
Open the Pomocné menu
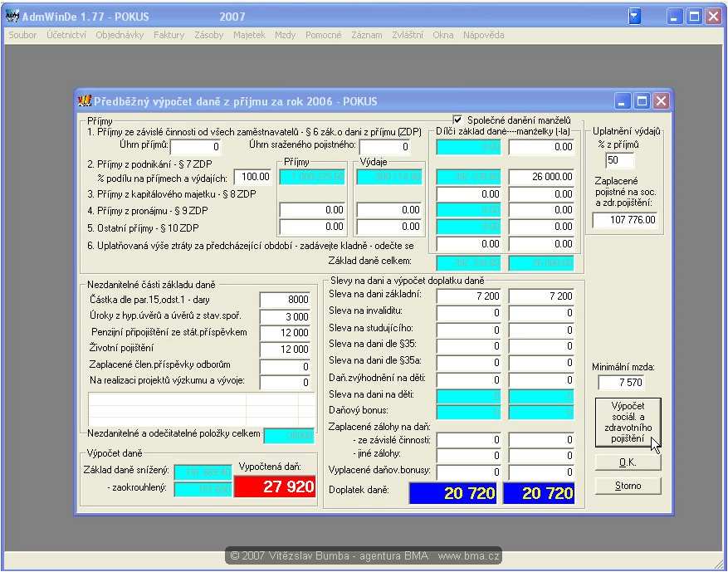point(323,35)
